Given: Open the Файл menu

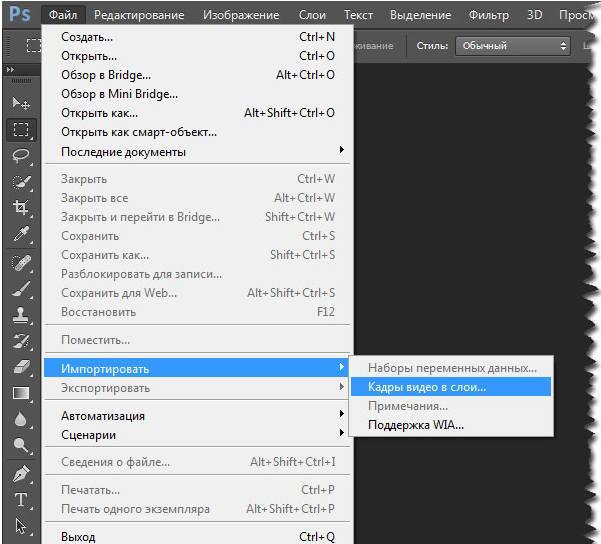Looking at the screenshot, I should point(63,15).
